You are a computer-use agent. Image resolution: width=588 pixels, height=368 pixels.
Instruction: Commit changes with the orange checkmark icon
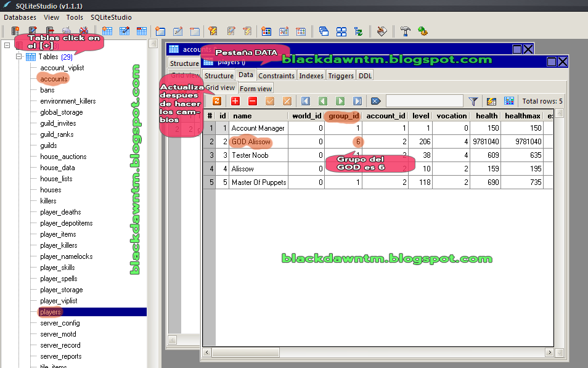tap(269, 101)
